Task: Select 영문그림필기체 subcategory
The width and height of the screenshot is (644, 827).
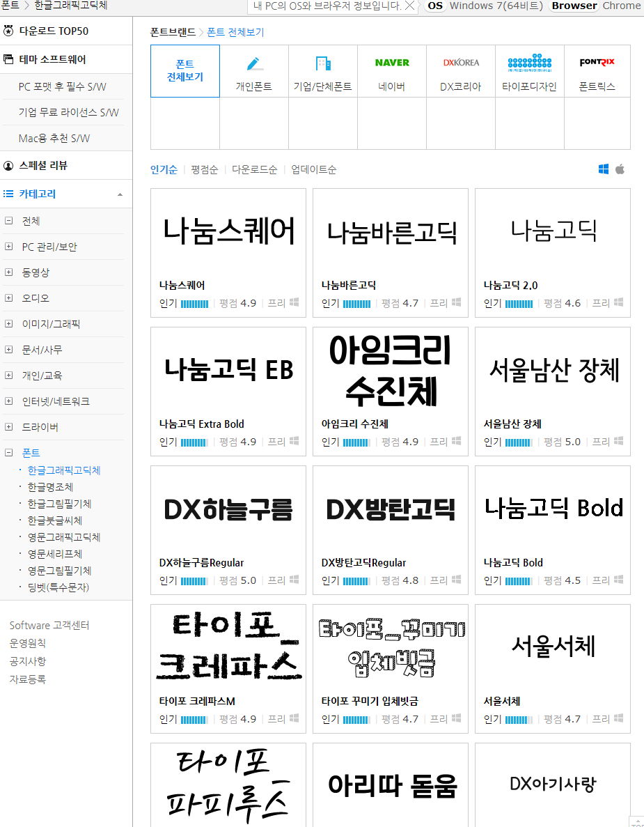Action: 60,571
